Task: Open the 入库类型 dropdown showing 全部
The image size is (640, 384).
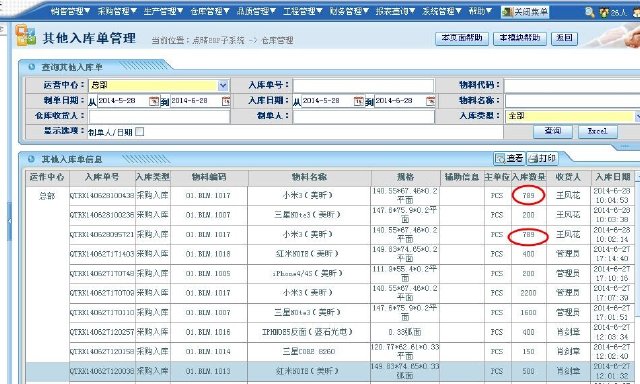Action: click(x=637, y=116)
